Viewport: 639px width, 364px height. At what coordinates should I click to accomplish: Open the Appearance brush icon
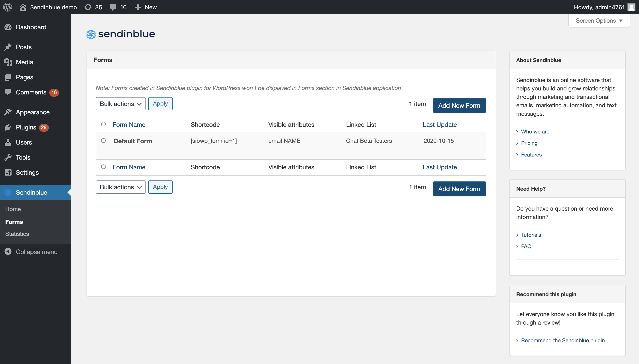(x=8, y=112)
